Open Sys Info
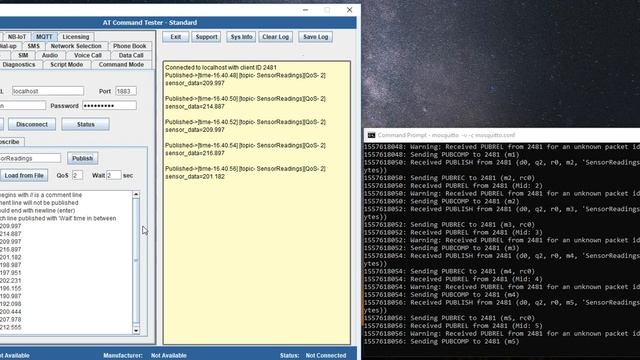 241,37
